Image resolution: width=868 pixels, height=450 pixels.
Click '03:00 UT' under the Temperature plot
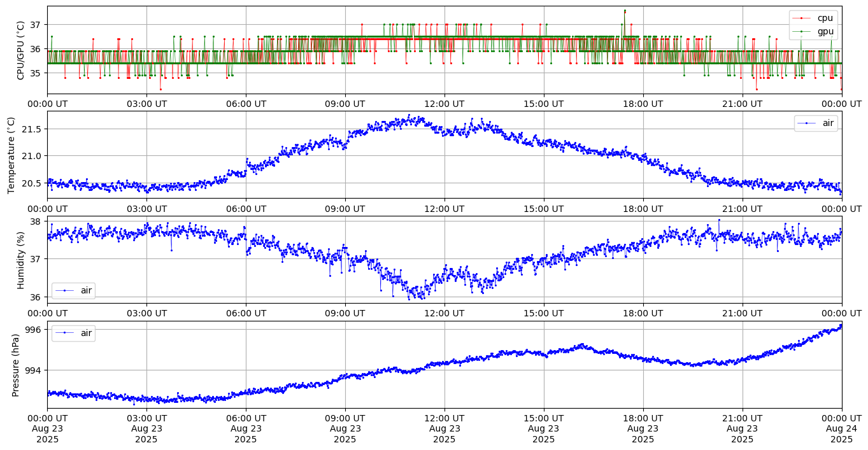(146, 208)
